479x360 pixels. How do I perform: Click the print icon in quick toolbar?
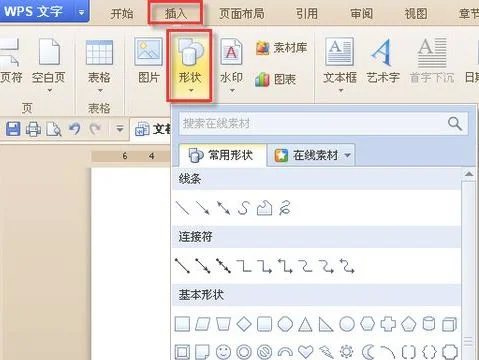33,129
